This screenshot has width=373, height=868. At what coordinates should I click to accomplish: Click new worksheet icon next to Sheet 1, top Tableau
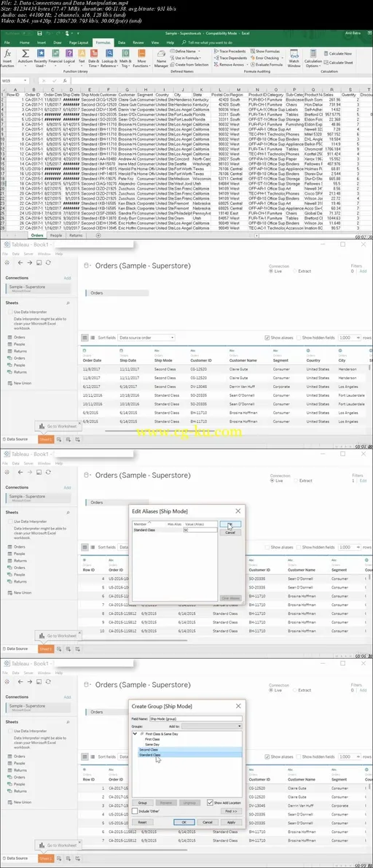tap(60, 440)
